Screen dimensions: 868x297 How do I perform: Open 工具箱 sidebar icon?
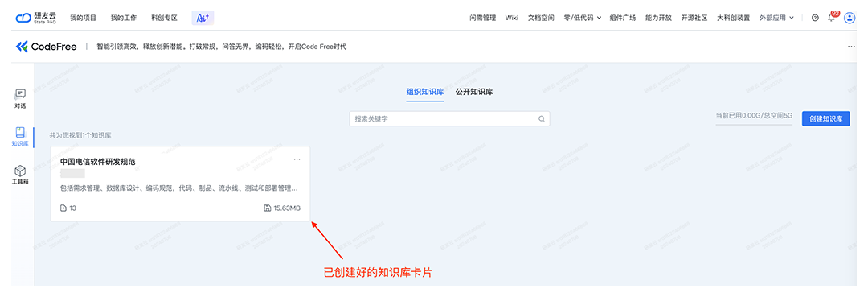pyautogui.click(x=20, y=175)
